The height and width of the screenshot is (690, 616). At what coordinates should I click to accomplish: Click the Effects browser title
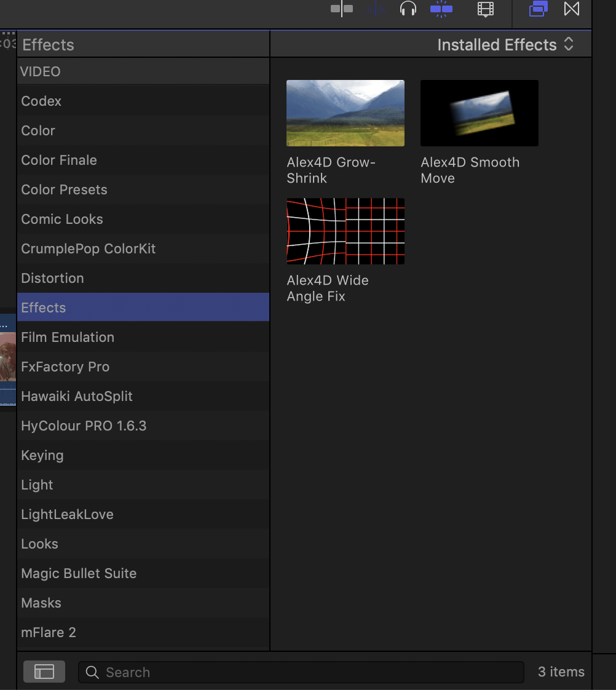(x=48, y=44)
